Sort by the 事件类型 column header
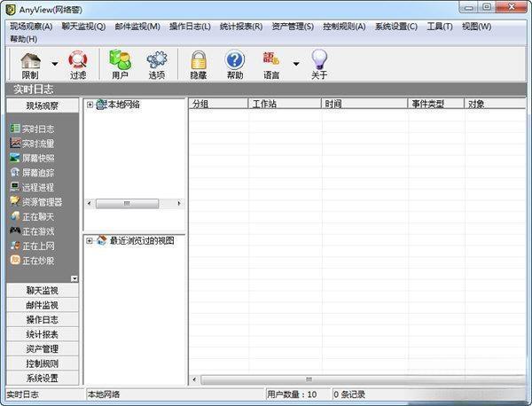This screenshot has height=406, width=532. [x=435, y=104]
